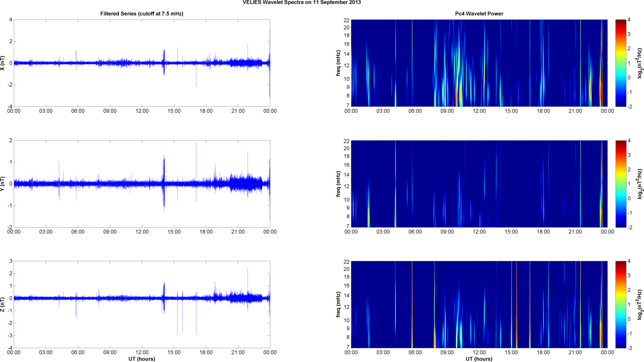The height and width of the screenshot is (362, 644).
Task: Click the bottom spectrogram's colorbar
Action: (620, 305)
